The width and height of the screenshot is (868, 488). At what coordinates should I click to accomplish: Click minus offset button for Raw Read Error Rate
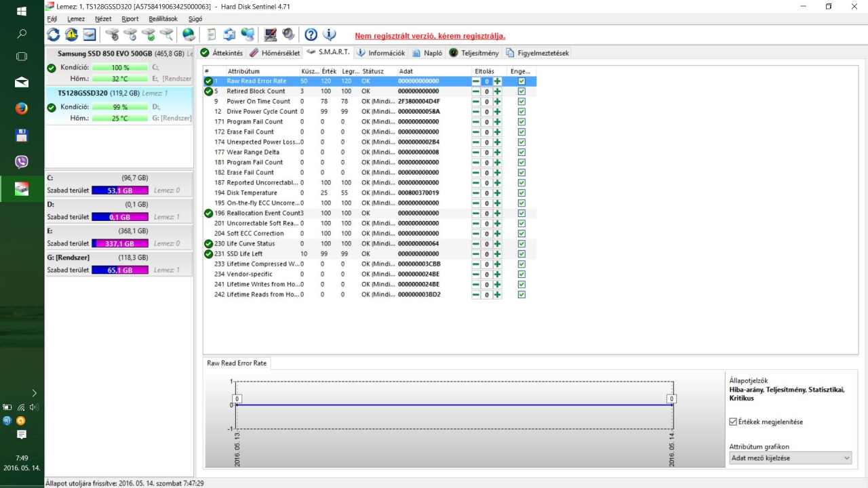click(x=476, y=81)
